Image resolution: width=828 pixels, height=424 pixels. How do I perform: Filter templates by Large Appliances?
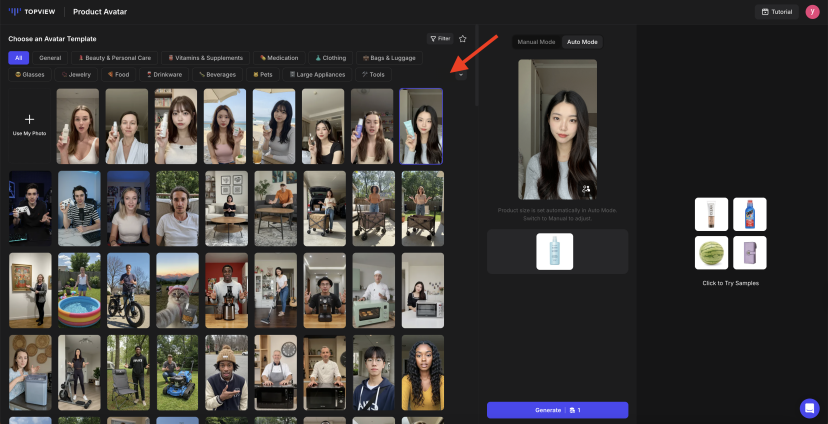[317, 74]
